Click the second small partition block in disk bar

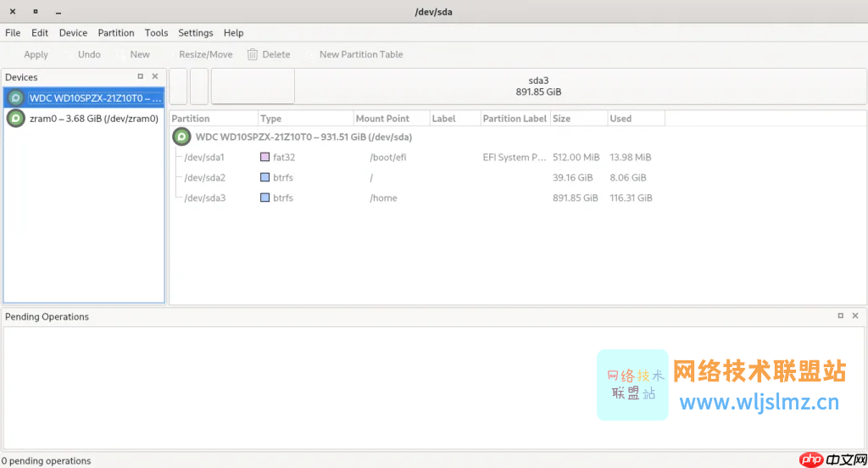(x=199, y=86)
